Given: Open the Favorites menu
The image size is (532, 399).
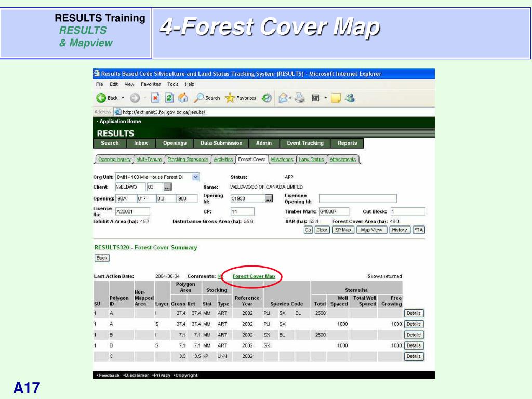Looking at the screenshot, I should (x=151, y=84).
